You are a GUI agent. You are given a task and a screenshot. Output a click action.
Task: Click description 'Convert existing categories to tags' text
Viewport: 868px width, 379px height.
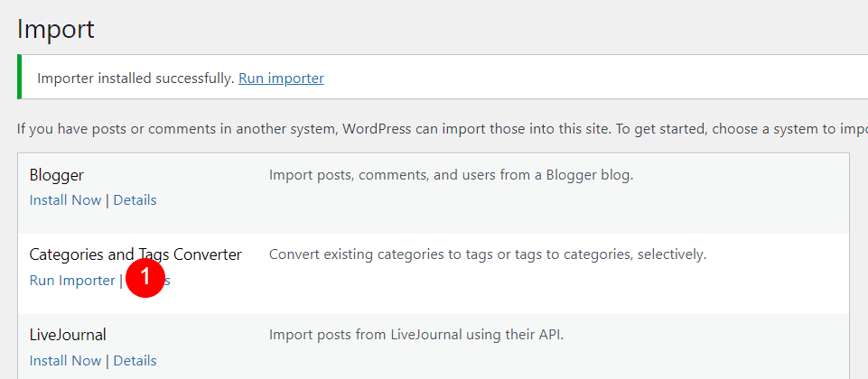(x=488, y=255)
